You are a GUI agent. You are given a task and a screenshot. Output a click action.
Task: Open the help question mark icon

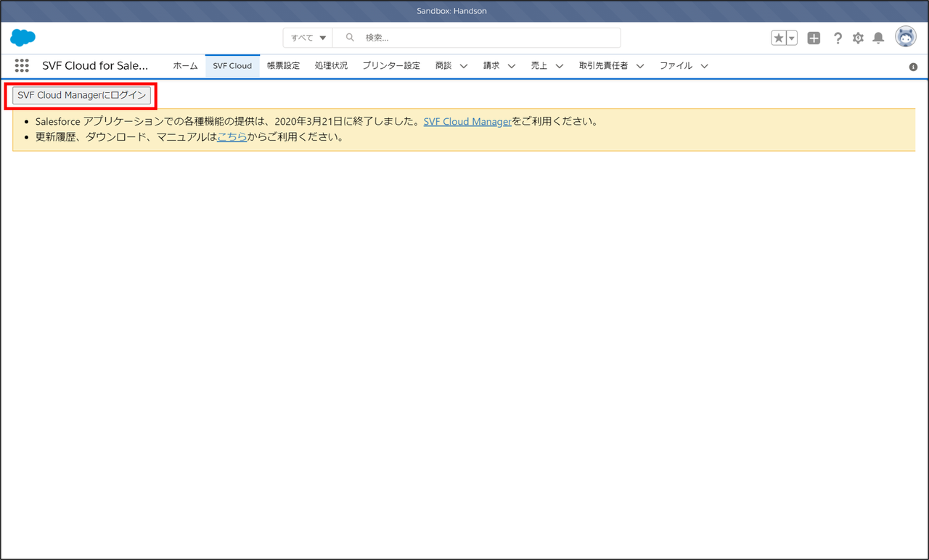point(838,38)
